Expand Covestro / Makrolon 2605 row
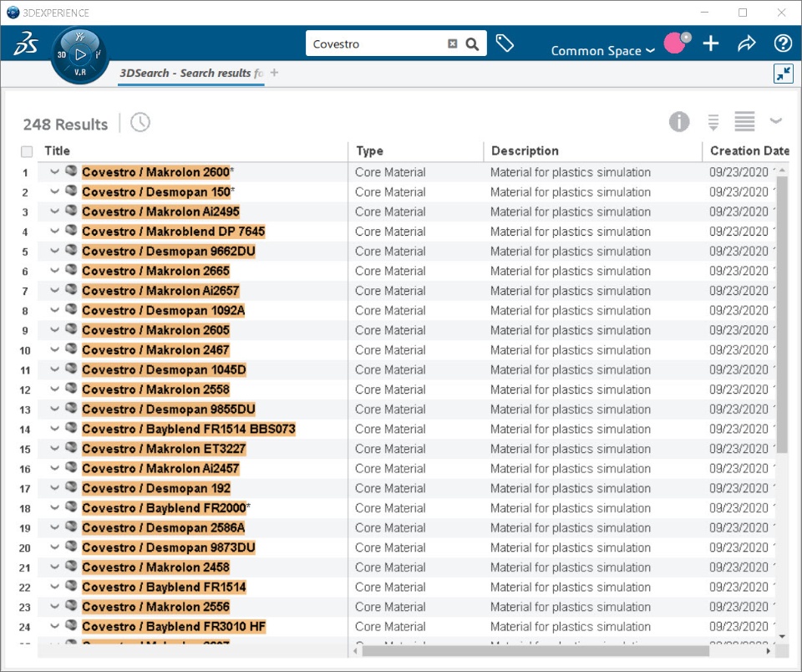The width and height of the screenshot is (802, 672). 55,329
